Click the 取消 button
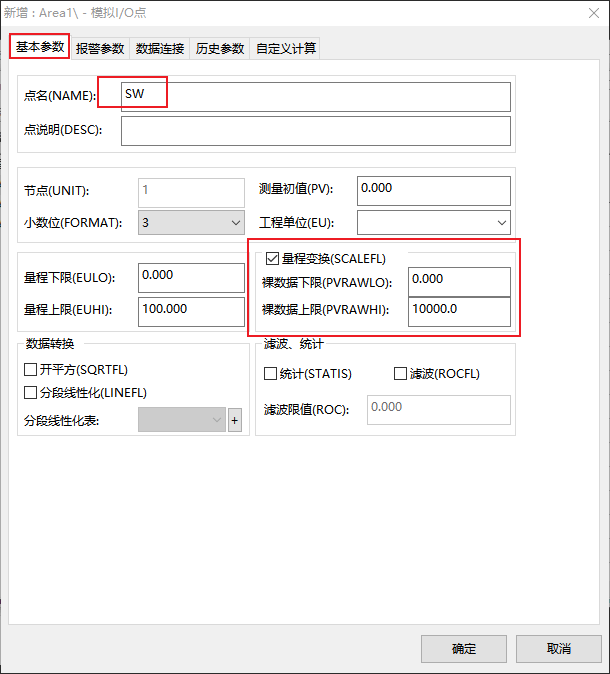The width and height of the screenshot is (610, 674). (558, 649)
